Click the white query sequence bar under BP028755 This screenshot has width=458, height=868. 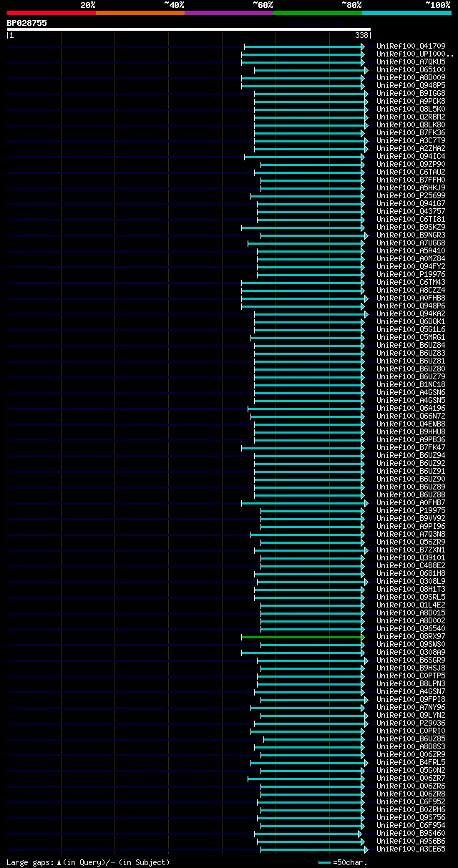pos(188,29)
